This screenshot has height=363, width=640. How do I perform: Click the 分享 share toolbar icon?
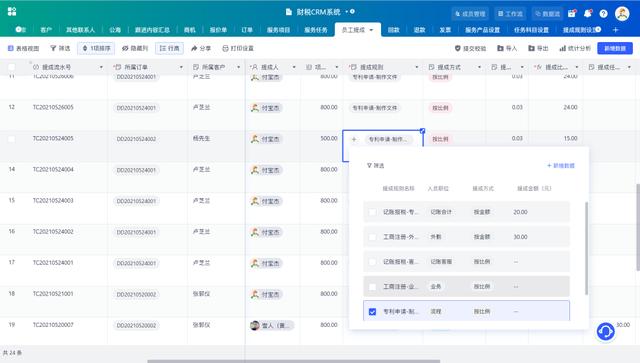coord(201,48)
